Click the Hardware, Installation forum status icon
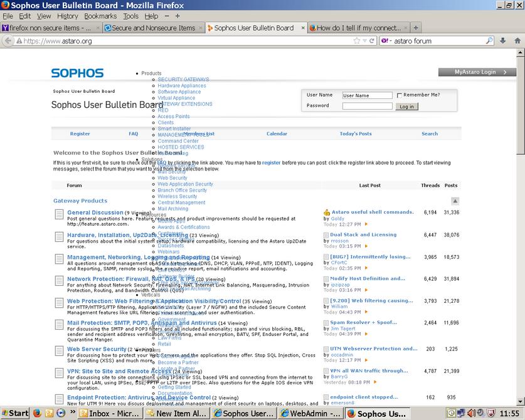The width and height of the screenshot is (525, 420). click(59, 236)
